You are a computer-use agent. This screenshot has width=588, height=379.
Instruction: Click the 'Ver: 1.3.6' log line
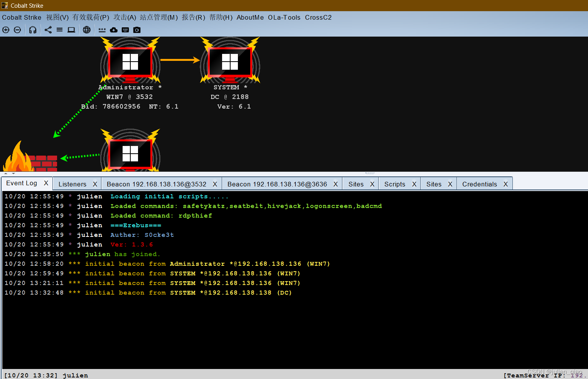pyautogui.click(x=131, y=245)
